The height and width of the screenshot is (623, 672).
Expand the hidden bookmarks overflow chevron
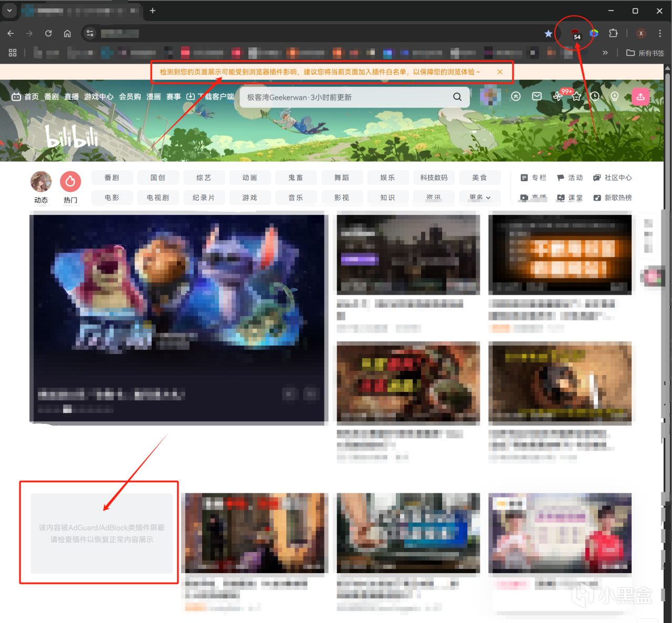(605, 53)
